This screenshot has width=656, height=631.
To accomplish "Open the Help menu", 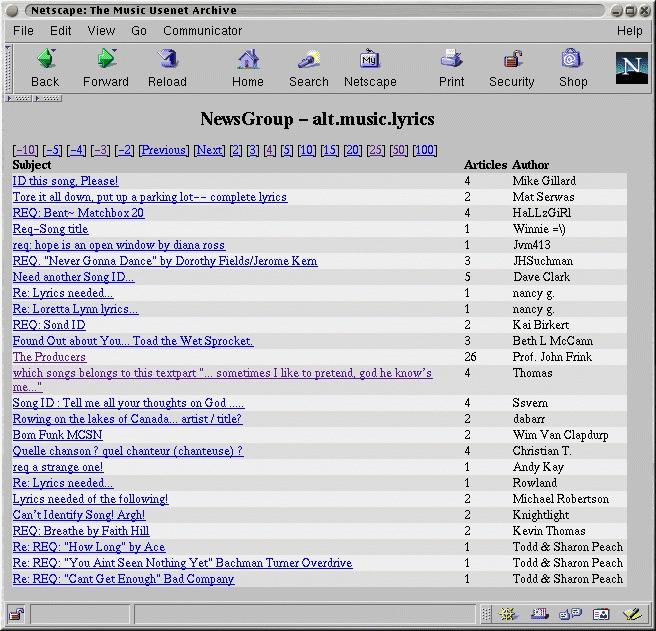I will pyautogui.click(x=629, y=31).
